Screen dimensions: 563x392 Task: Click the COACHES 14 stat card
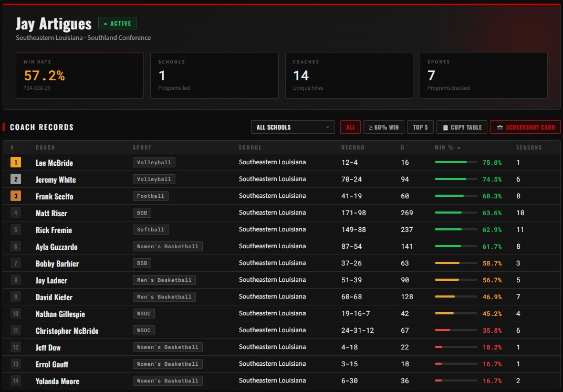(349, 76)
